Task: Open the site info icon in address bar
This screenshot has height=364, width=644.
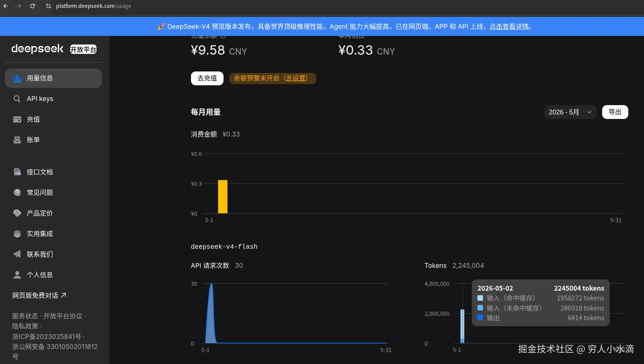Action: (49, 6)
